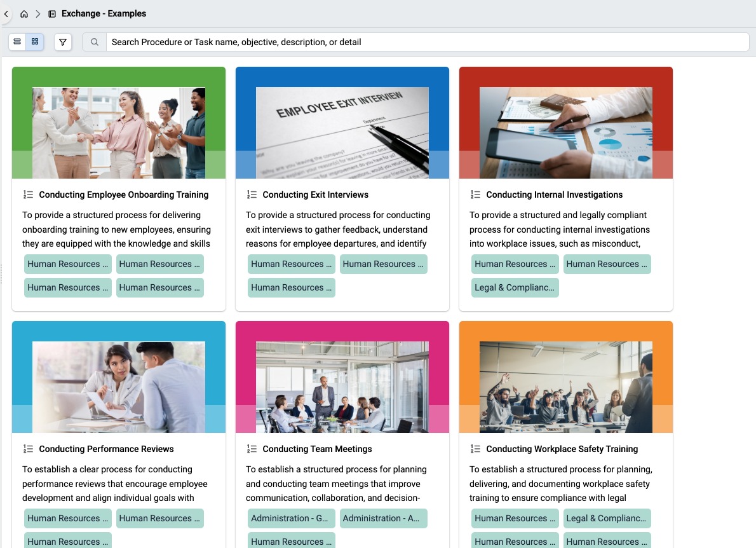Open the Conducting Exit Interviews title
Image resolution: width=756 pixels, height=548 pixels.
[x=315, y=195]
